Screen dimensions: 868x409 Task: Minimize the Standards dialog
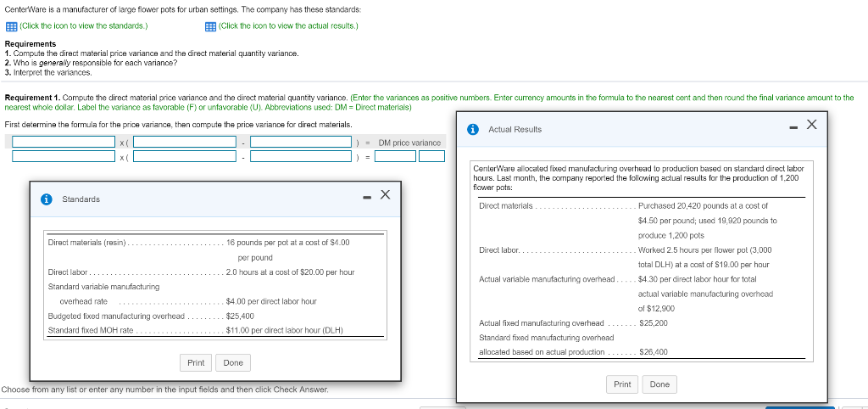[367, 197]
